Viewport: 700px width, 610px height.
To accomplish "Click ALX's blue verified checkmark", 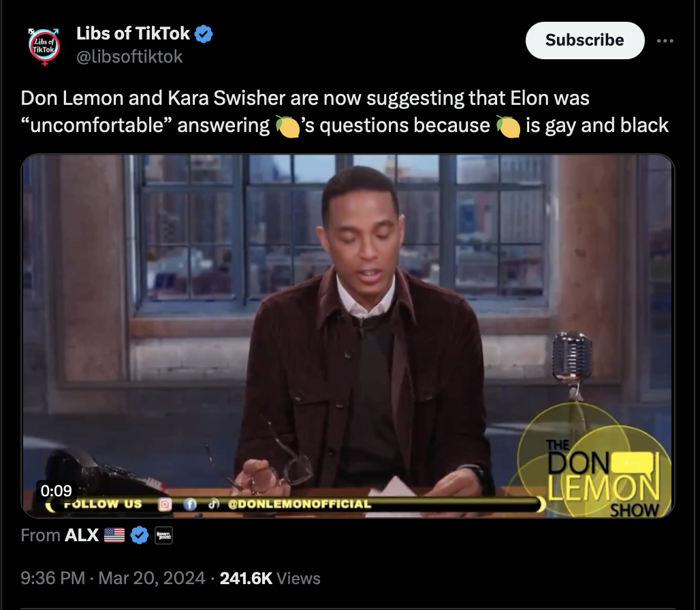I will tap(140, 535).
